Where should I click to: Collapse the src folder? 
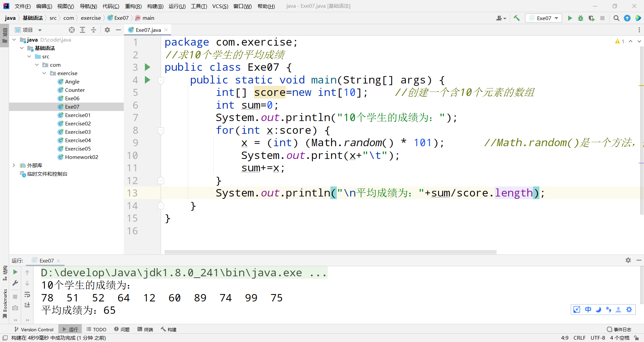(30, 56)
